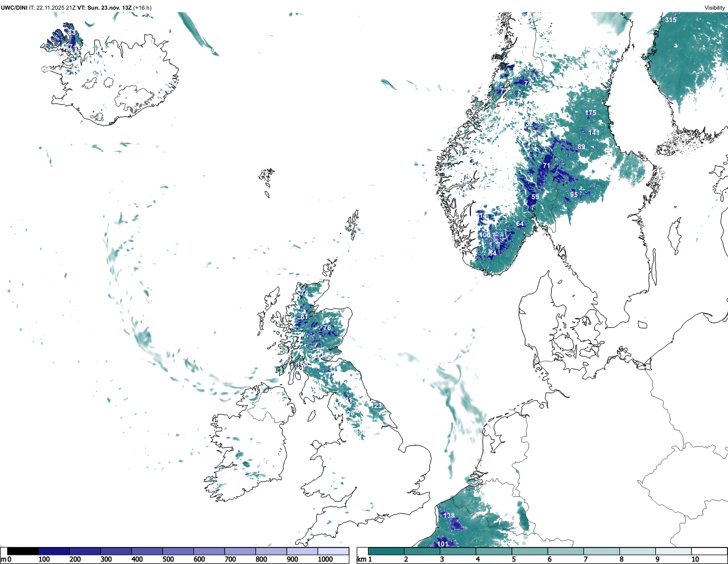Click the '315' value over Finland

click(x=671, y=20)
